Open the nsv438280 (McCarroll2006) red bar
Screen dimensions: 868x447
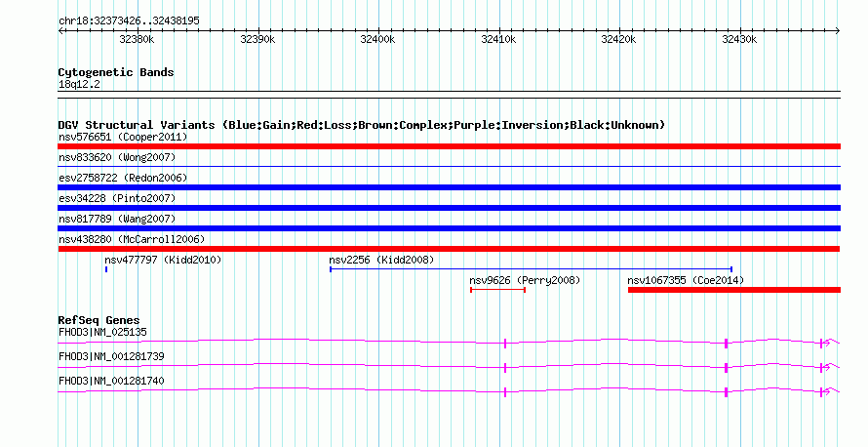pyautogui.click(x=449, y=249)
